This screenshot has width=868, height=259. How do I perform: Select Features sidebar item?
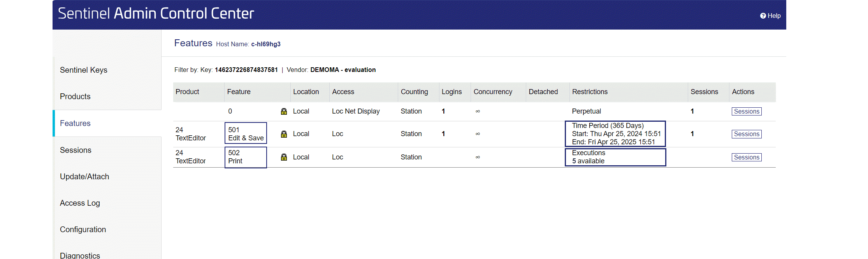pos(75,123)
